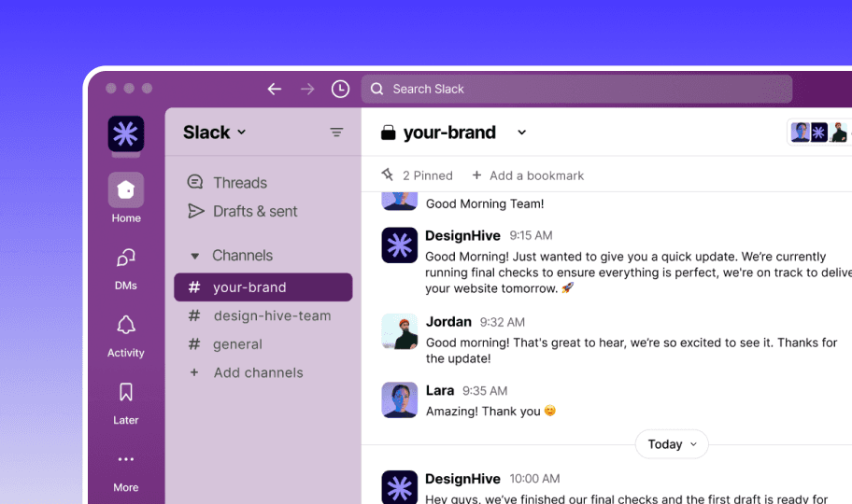Go forward with the right arrow
The image size is (852, 504).
point(307,89)
